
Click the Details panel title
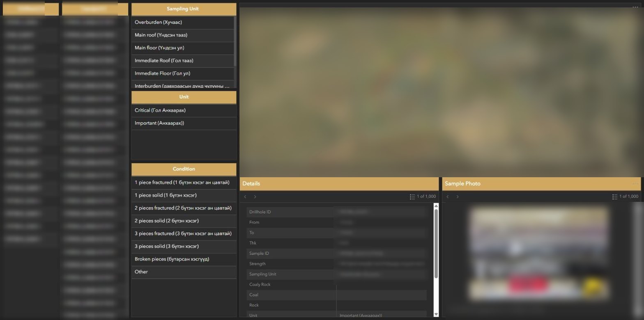click(251, 183)
